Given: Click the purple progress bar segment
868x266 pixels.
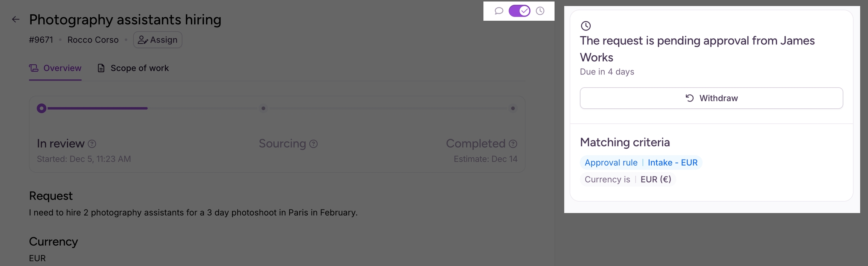Looking at the screenshot, I should (98, 108).
